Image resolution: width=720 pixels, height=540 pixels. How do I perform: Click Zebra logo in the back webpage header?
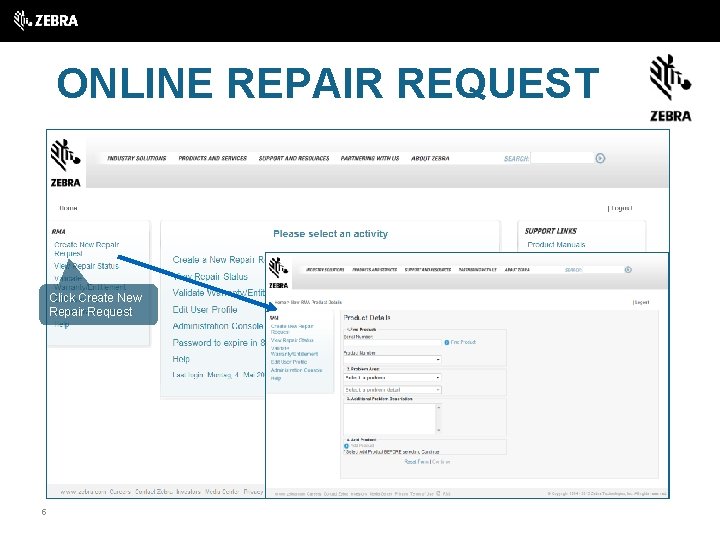pos(65,163)
